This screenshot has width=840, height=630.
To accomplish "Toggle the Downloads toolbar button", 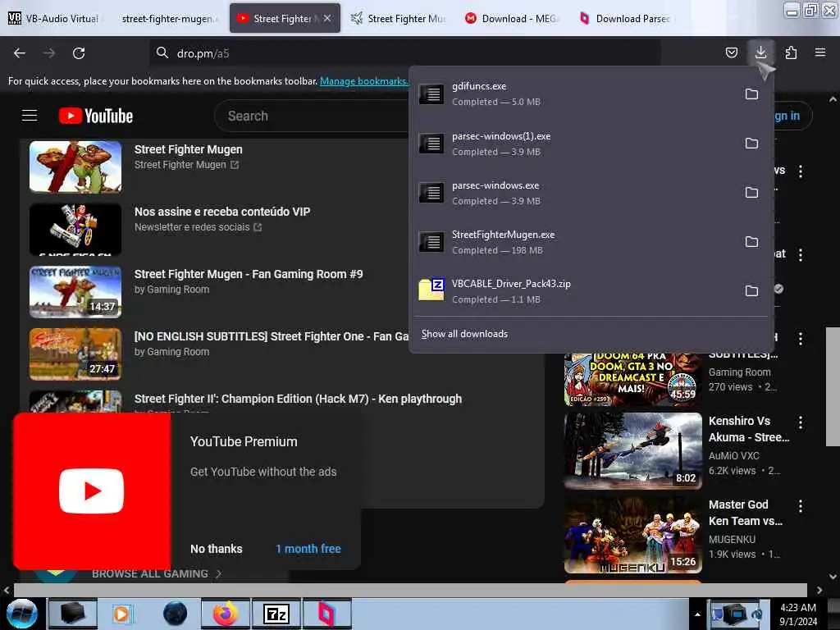I will (x=760, y=52).
